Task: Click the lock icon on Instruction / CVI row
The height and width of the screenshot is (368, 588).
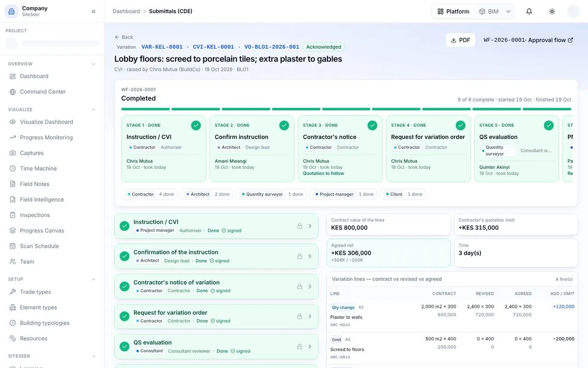Action: click(300, 226)
